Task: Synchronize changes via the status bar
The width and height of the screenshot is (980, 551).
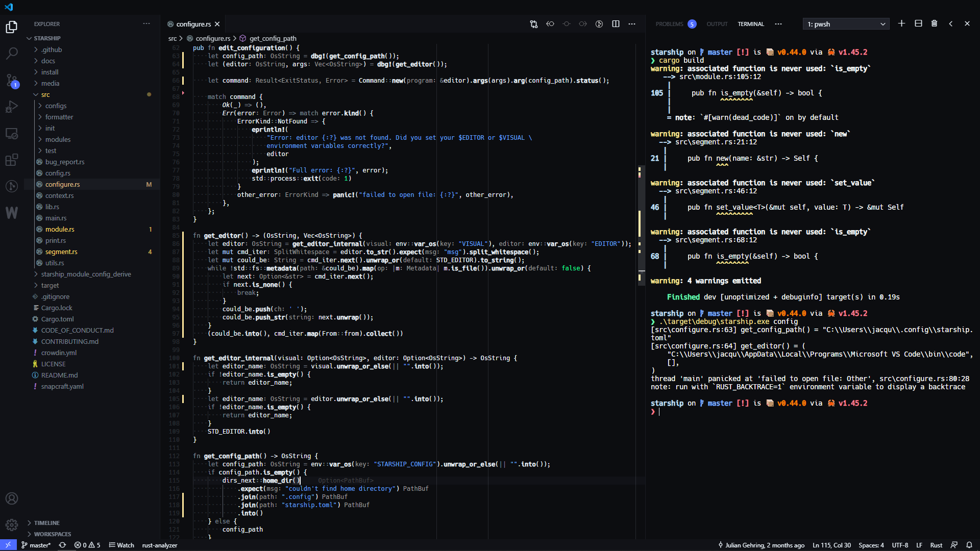Action: click(62, 545)
